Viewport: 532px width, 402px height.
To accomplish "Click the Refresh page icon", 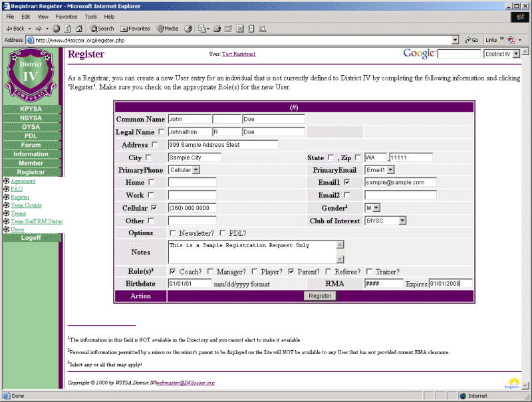I will pos(68,29).
